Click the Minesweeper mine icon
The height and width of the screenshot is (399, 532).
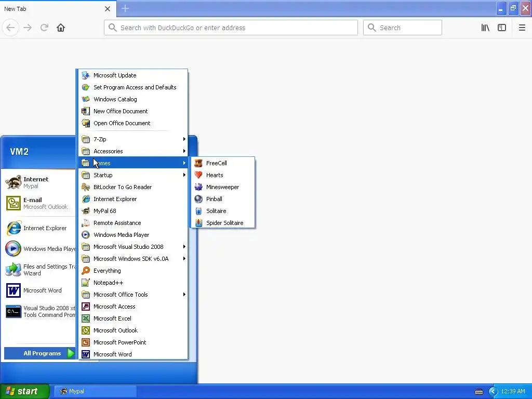pyautogui.click(x=198, y=187)
